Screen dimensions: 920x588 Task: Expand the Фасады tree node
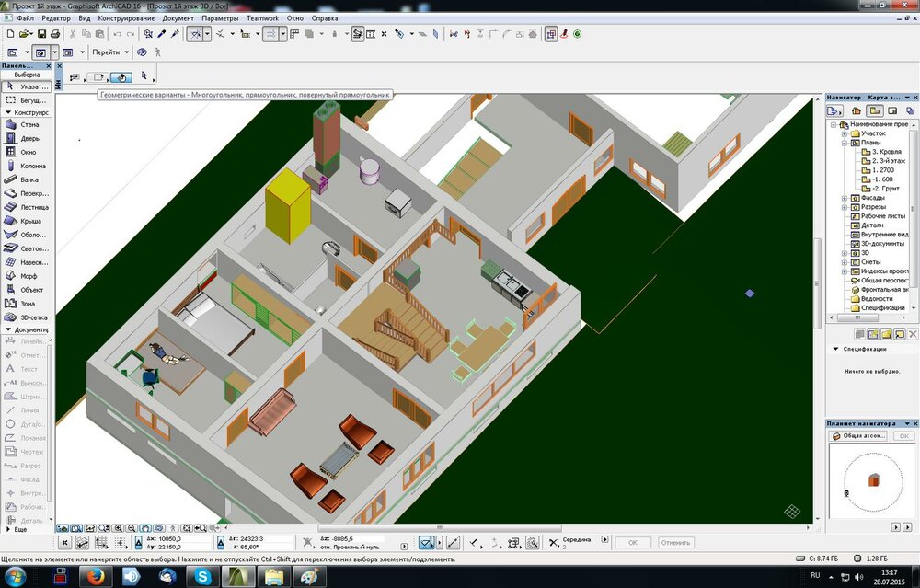tap(845, 198)
